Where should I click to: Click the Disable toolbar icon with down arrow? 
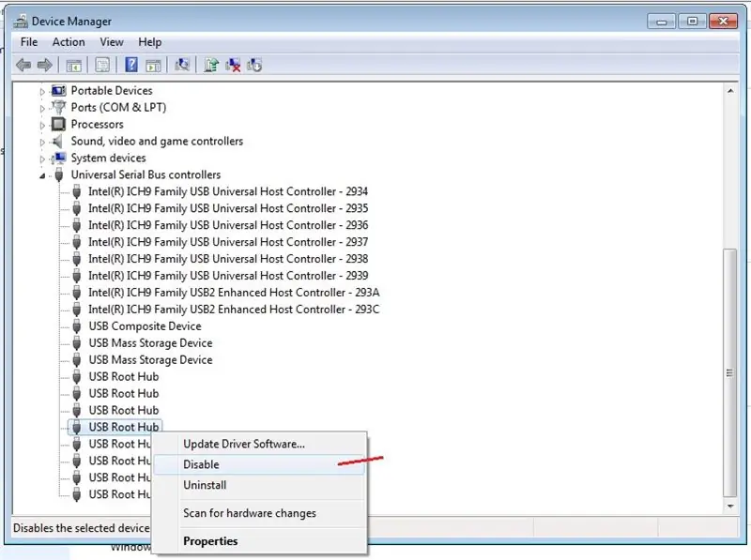(x=254, y=65)
